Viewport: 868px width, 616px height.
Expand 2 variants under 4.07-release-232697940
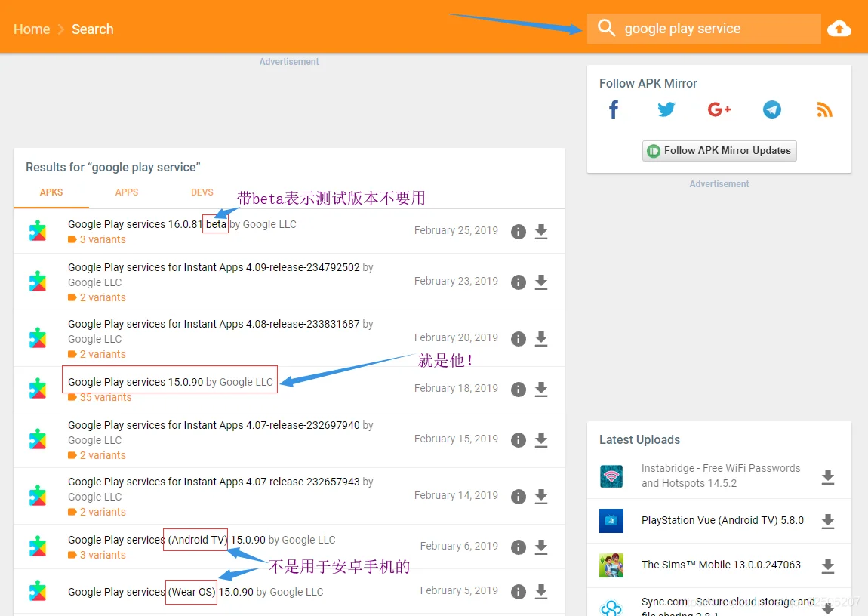[97, 455]
